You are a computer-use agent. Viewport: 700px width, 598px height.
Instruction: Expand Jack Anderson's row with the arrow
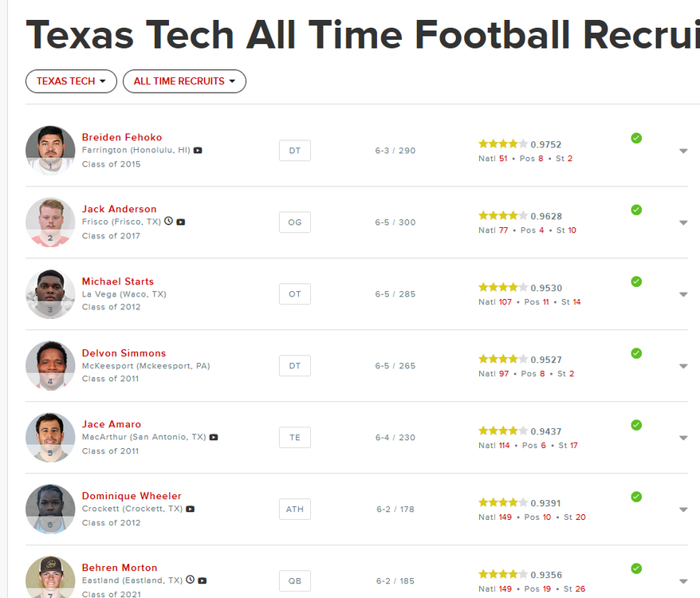tap(683, 223)
